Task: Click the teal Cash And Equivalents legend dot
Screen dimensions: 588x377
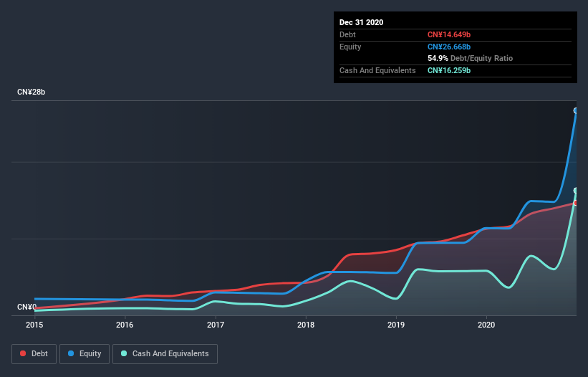Action: pyautogui.click(x=124, y=353)
